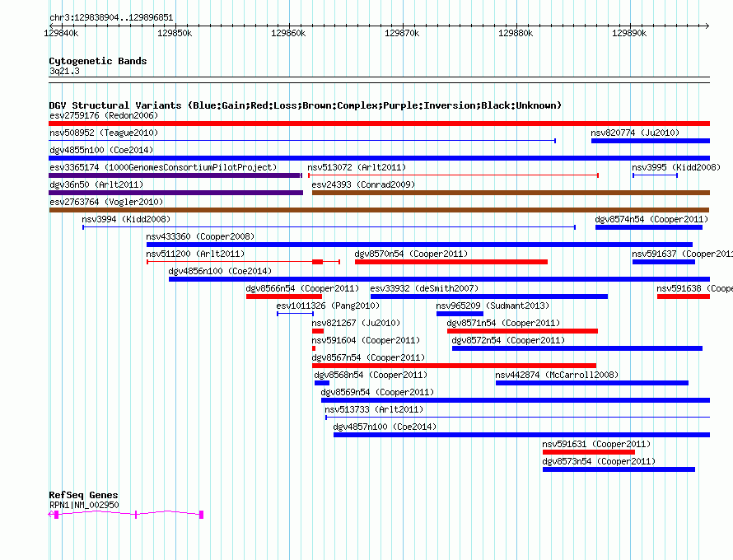Click the nsv591631 (Cooper2011) label
Screen dimensions: 733x560
pyautogui.click(x=596, y=444)
